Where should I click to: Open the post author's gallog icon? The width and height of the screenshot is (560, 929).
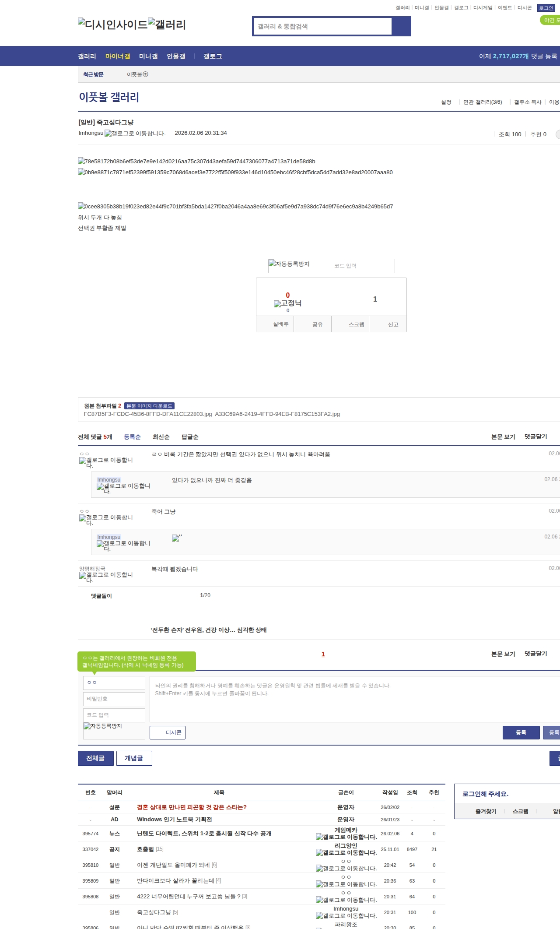coord(135,134)
